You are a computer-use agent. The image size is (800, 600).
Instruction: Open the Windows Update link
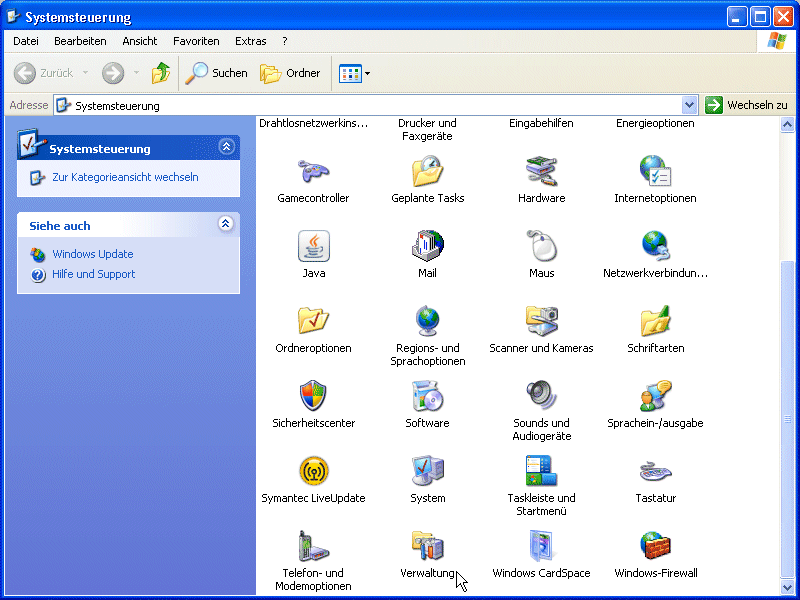(x=93, y=254)
